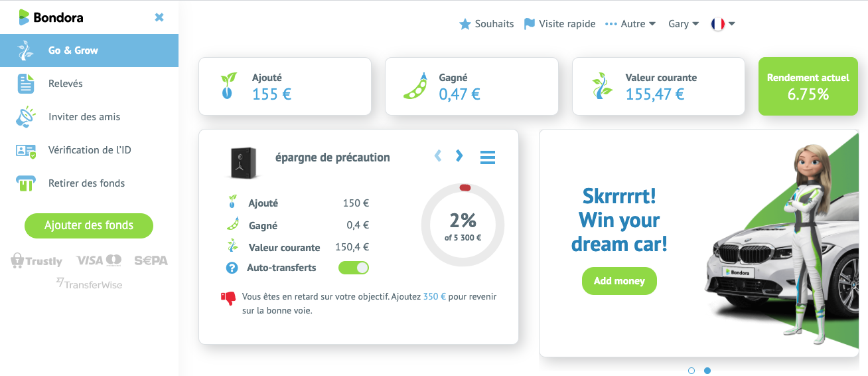The width and height of the screenshot is (868, 376).
Task: Click the Auto-transferts help question mark icon
Action: (232, 268)
